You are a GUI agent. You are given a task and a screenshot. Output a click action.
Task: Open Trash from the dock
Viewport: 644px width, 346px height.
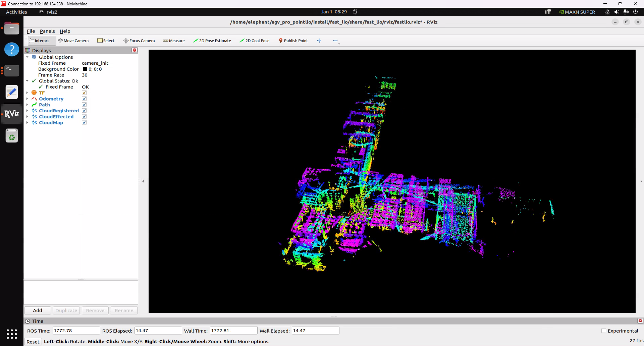pyautogui.click(x=12, y=136)
